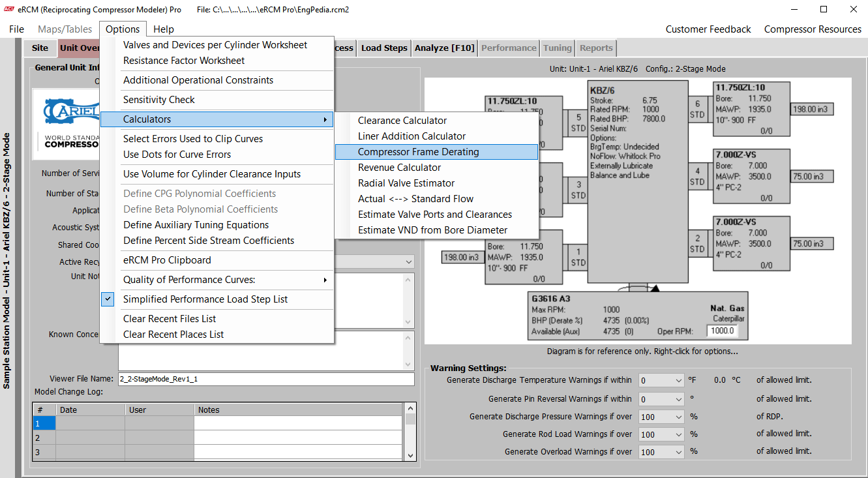Viewport: 868px width, 478px height.
Task: Click the G3616 A3 driver block
Action: [x=638, y=316]
